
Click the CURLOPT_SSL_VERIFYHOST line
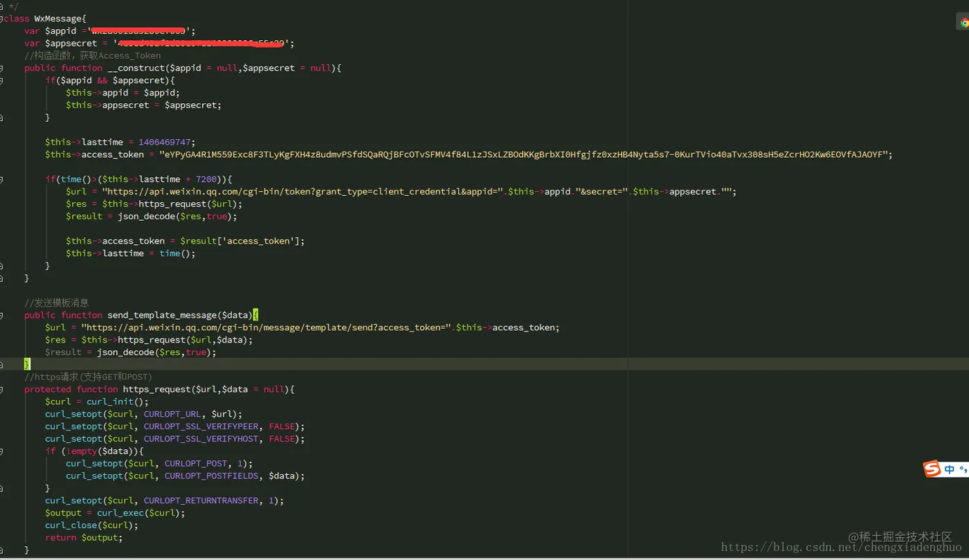175,439
